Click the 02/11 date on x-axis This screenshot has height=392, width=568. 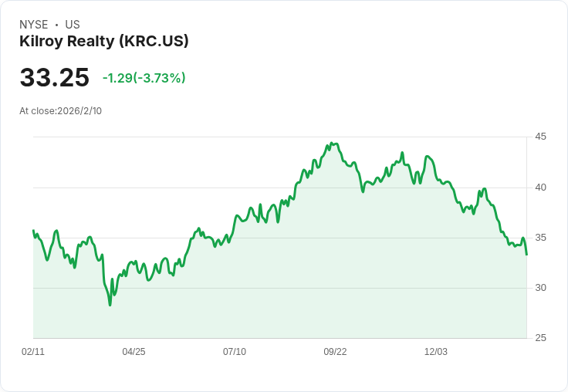click(x=33, y=352)
